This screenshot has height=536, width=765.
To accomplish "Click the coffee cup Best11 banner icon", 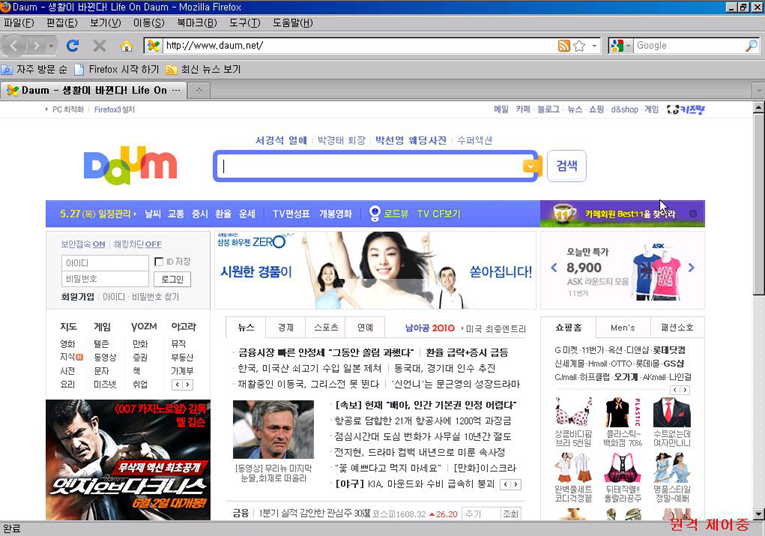I will [x=564, y=214].
